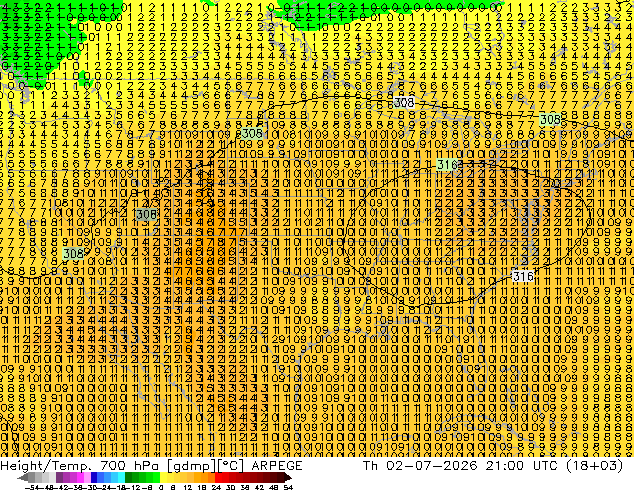The image size is (634, 490).
Task: Click the white-background '316' contour label
Action: [x=523, y=277]
